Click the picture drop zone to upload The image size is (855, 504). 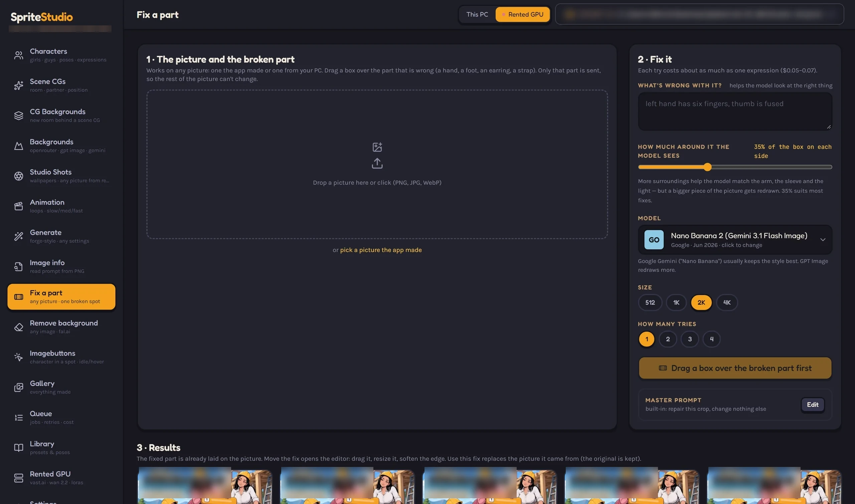tap(377, 164)
